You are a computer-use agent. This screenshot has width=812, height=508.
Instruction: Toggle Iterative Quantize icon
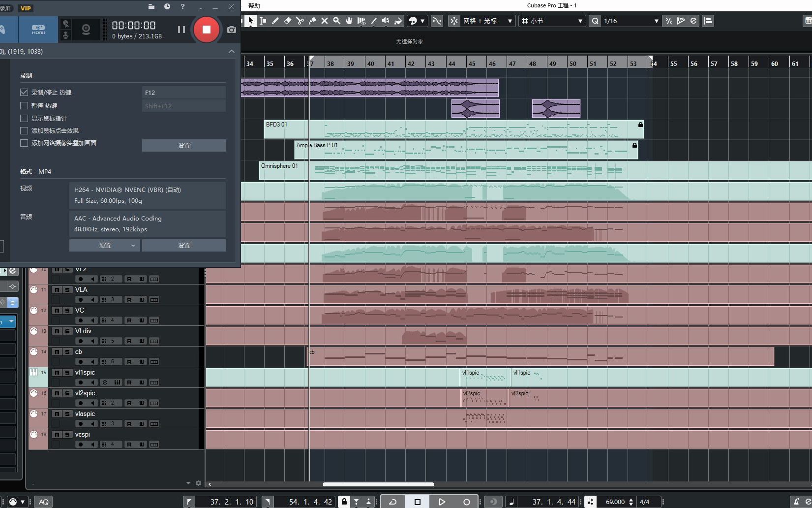(x=668, y=21)
